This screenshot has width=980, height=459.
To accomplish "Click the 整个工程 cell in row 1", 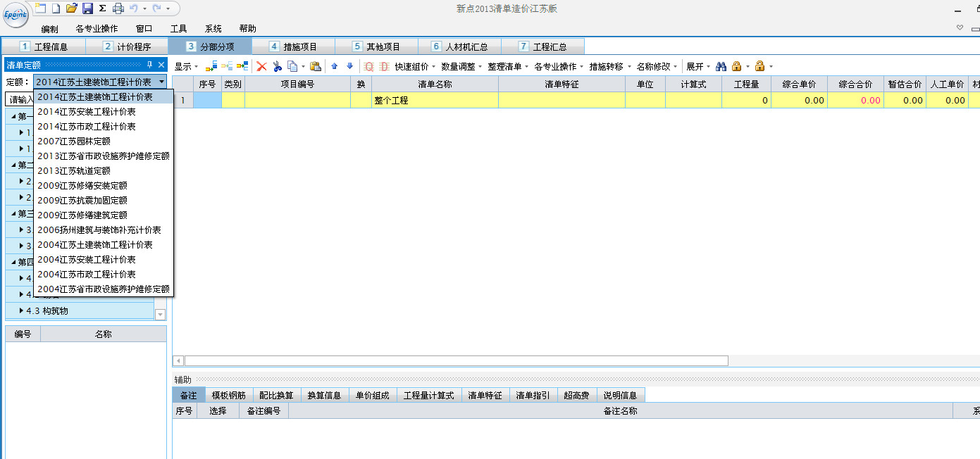I will [435, 101].
